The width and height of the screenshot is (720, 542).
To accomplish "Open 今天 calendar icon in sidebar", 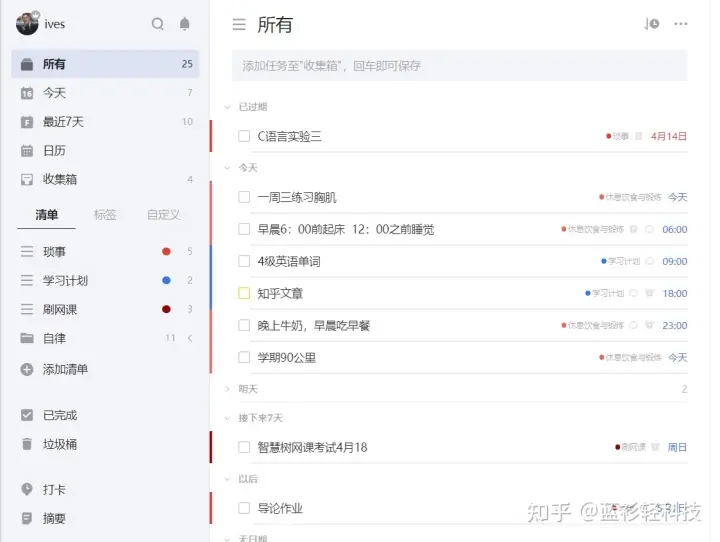I will click(27, 93).
